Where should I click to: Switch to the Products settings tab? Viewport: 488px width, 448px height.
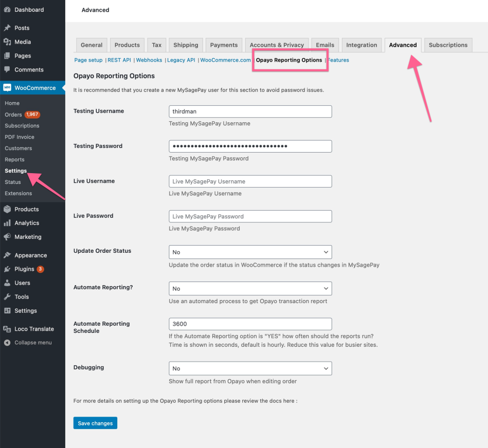(127, 45)
